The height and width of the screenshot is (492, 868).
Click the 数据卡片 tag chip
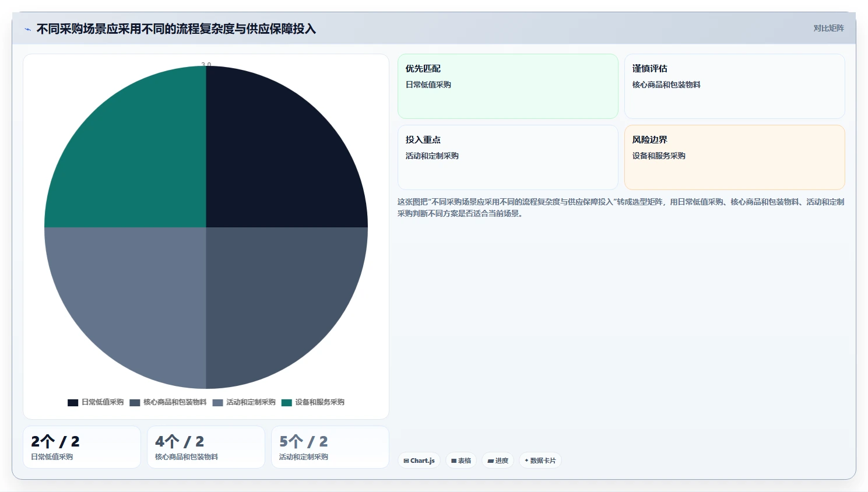pos(540,461)
